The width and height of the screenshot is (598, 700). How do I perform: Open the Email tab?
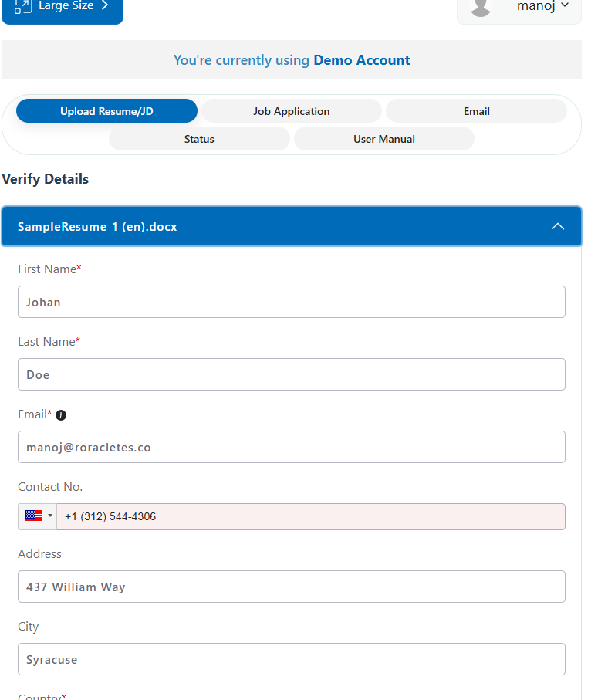(x=476, y=111)
